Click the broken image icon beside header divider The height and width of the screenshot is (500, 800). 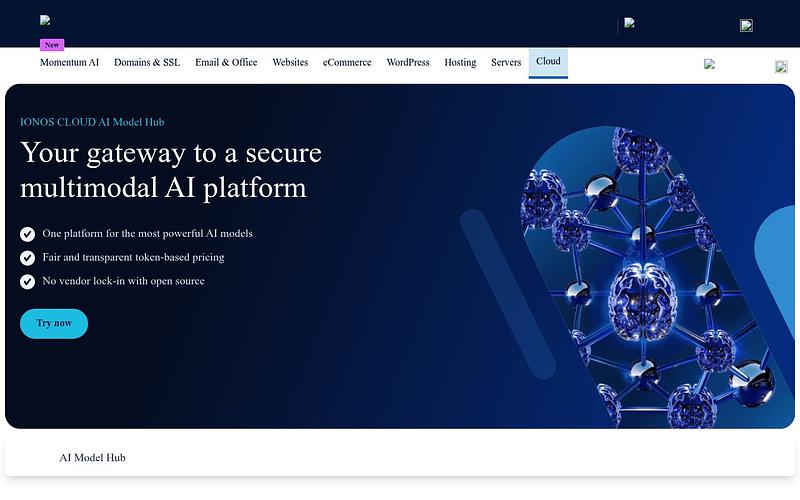click(630, 23)
